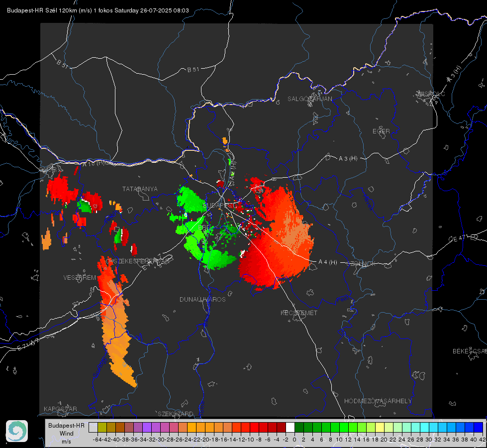The height and width of the screenshot is (448, 487).
Task: Click the Budapest-HR legend title
Action: tap(66, 426)
